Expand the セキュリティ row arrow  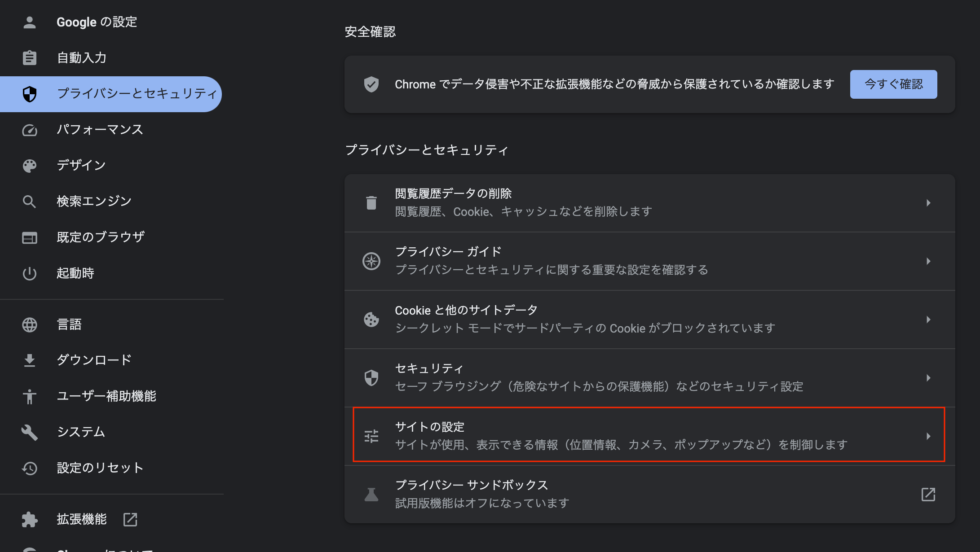[928, 378]
